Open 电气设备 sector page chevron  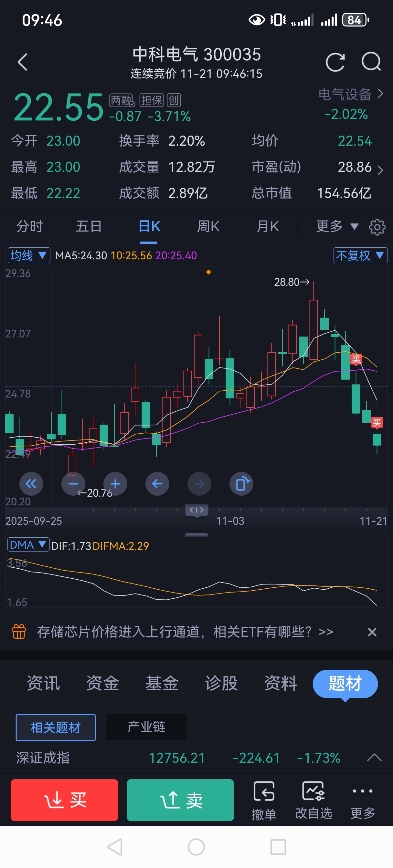point(380,94)
